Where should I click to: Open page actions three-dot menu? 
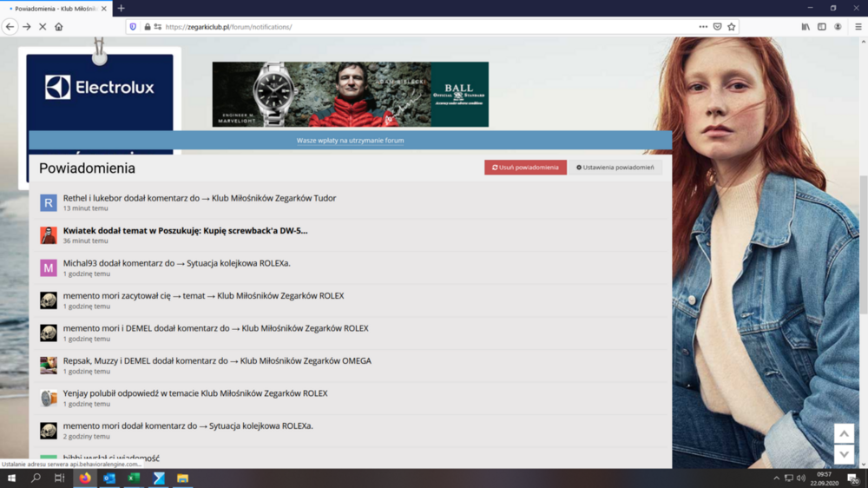point(702,27)
